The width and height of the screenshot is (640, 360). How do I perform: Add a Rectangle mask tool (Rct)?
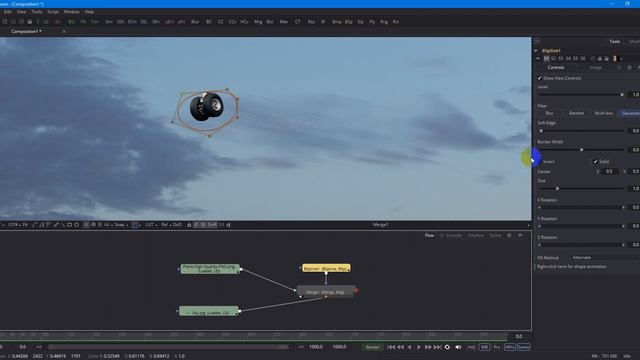396,22
